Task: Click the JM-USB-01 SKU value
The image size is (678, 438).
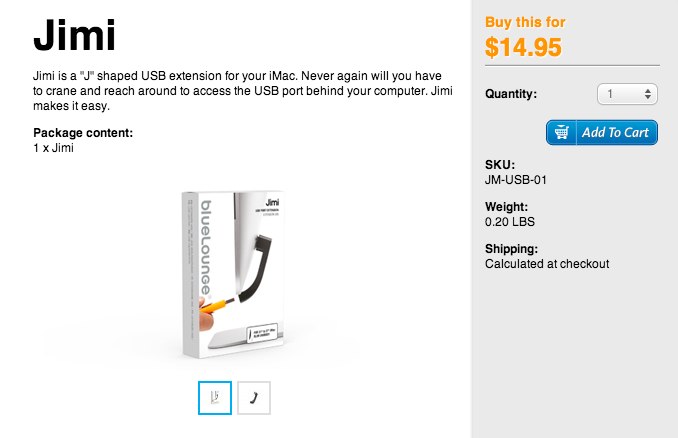Action: click(517, 180)
